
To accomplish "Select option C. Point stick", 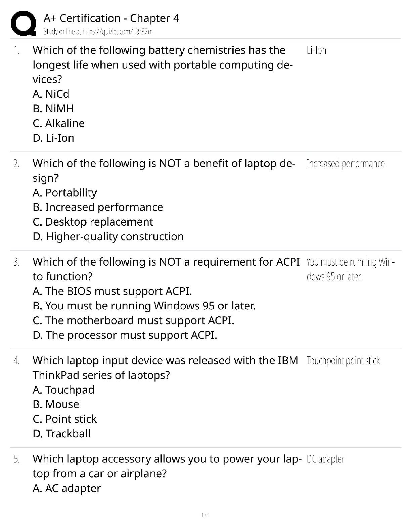I will click(x=65, y=419).
